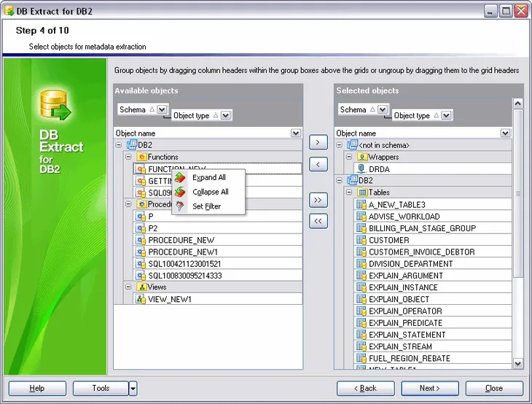Click the VIEW_NEW1 view icon

pos(140,299)
